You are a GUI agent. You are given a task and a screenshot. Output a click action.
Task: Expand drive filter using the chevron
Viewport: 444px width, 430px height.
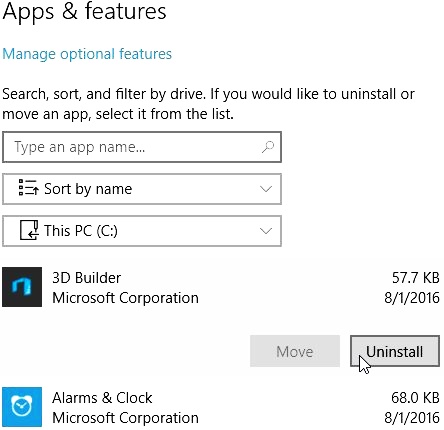point(266,231)
